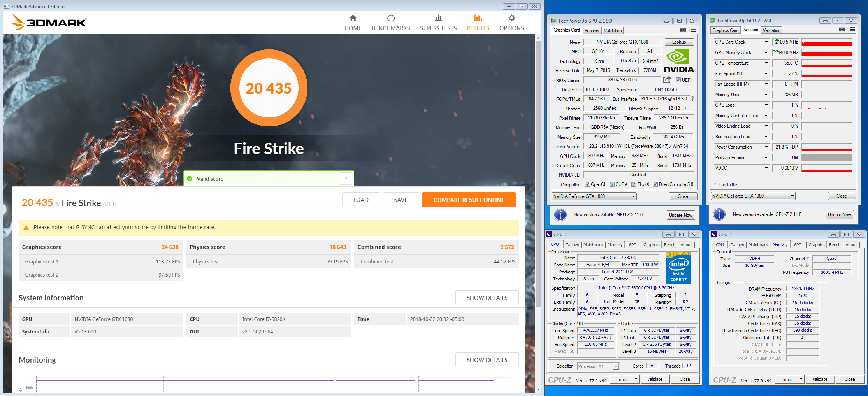Click GPU Core Clock red sensor graph
The height and width of the screenshot is (396, 868).
point(826,42)
